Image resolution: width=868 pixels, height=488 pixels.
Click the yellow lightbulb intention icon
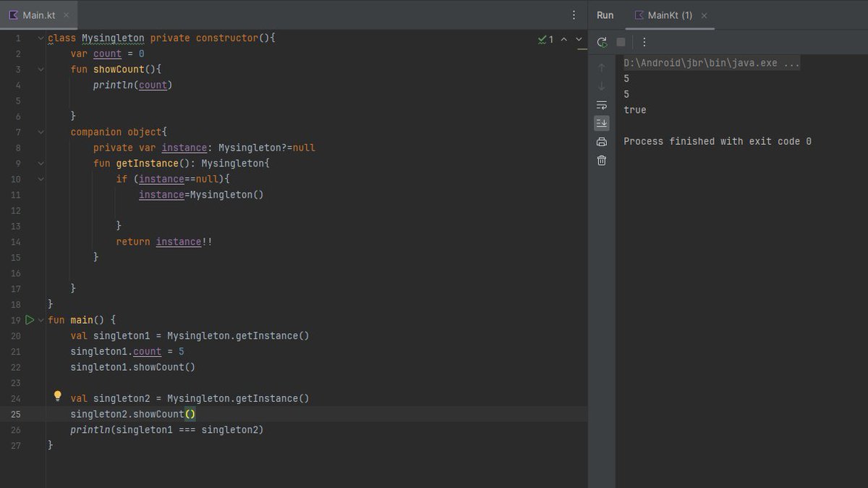(x=58, y=396)
